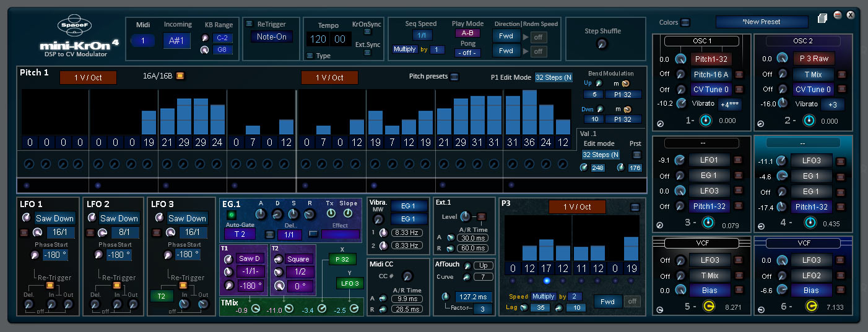Click the Midi channel 1 field
Image resolution: width=868 pixels, height=332 pixels.
pos(143,41)
